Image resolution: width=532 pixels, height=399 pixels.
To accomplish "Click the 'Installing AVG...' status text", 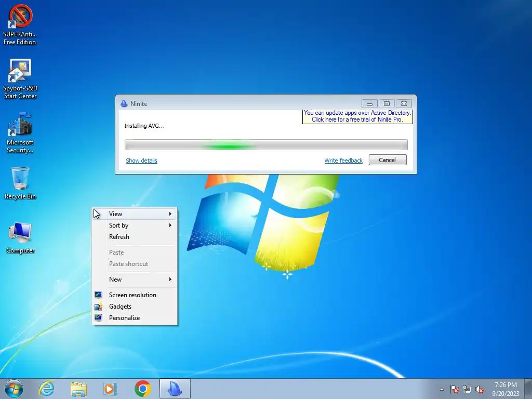I will pos(144,126).
